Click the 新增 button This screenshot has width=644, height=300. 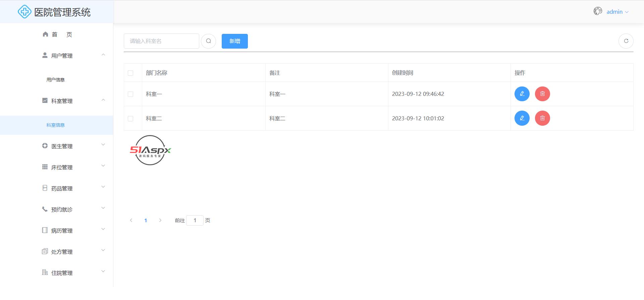234,41
